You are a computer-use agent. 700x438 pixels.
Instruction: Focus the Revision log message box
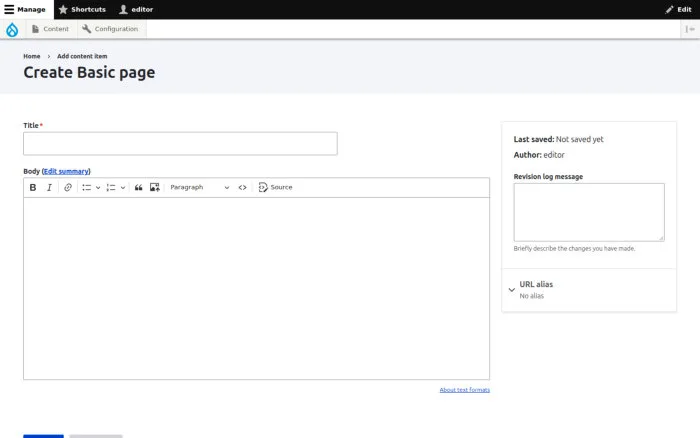(589, 212)
